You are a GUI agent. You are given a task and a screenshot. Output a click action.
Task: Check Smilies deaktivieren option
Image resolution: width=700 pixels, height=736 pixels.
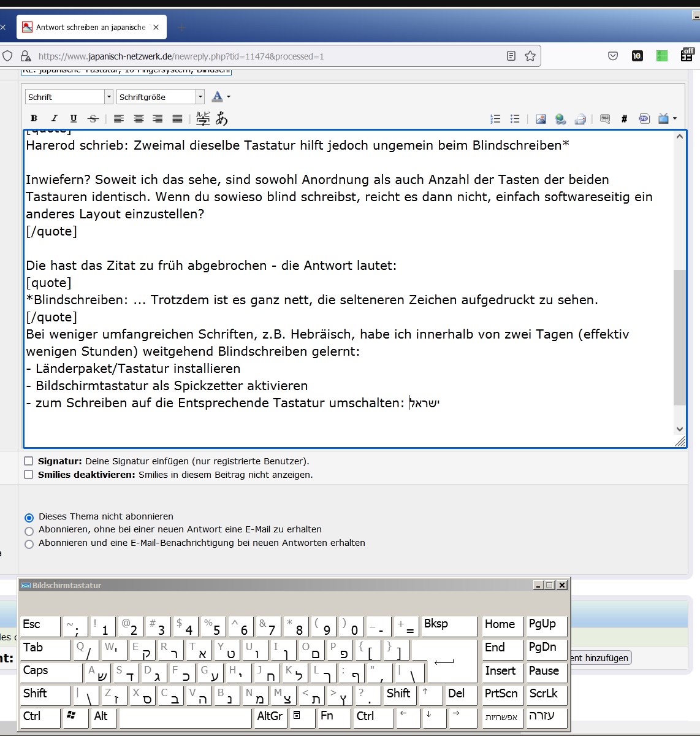[28, 474]
